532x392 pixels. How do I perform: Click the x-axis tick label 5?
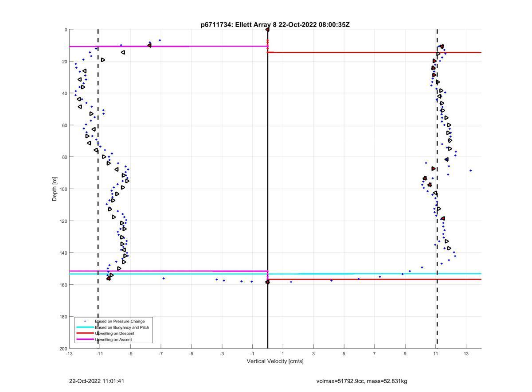point(344,354)
